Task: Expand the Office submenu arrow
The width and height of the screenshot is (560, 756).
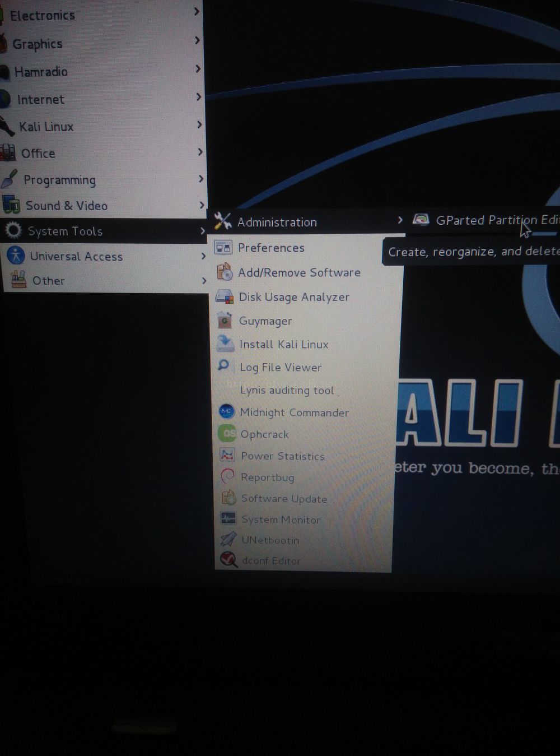Action: [x=200, y=152]
